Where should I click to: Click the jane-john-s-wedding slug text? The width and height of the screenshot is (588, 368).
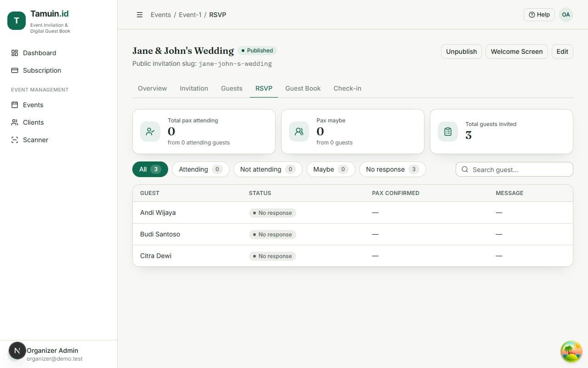235,64
